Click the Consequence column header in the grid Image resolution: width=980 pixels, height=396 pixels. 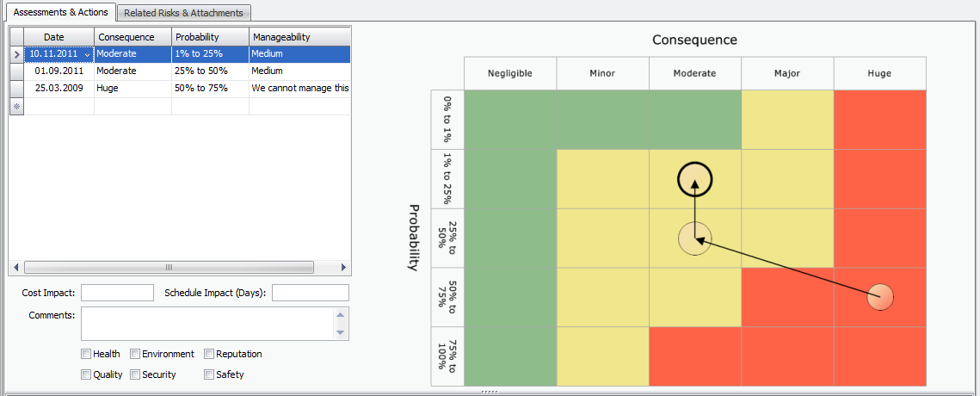coord(133,37)
